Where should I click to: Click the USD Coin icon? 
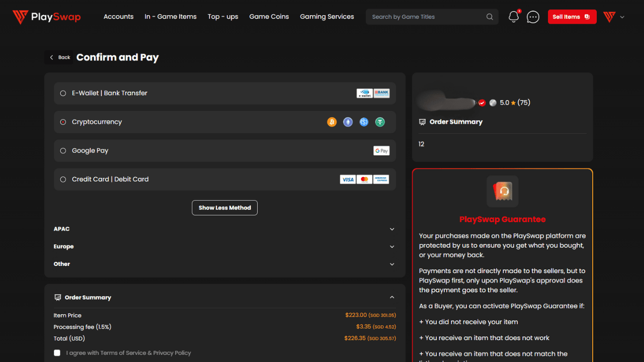[x=364, y=122]
